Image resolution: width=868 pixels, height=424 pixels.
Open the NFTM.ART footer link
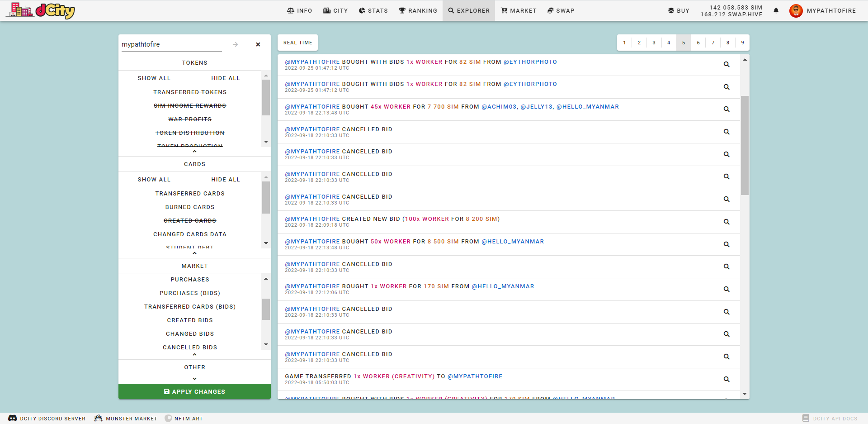pos(184,419)
